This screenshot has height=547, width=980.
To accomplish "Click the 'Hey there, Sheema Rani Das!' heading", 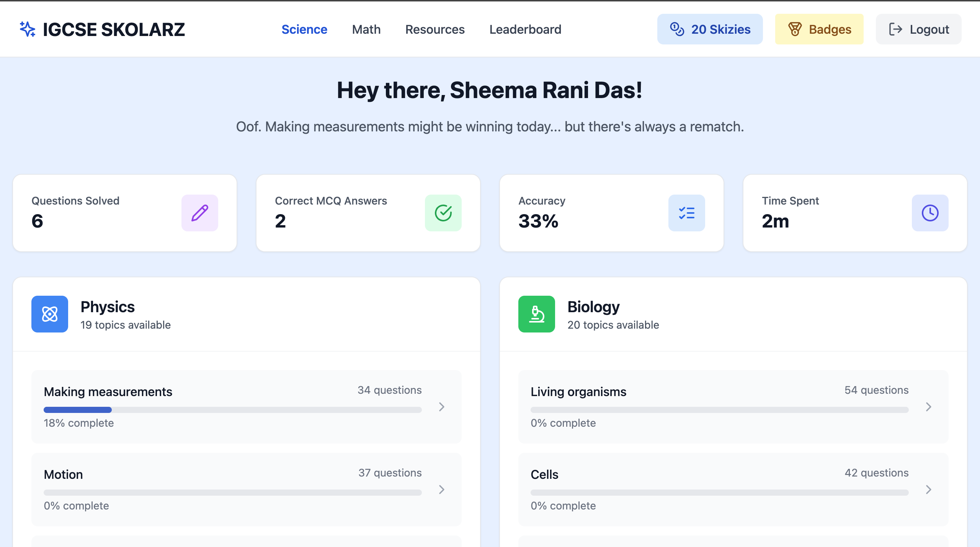I will point(490,90).
